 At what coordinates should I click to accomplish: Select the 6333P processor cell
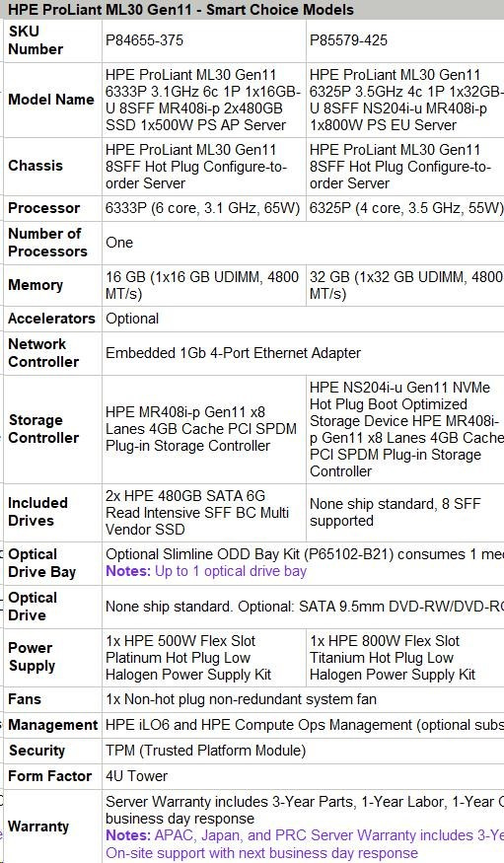click(203, 208)
